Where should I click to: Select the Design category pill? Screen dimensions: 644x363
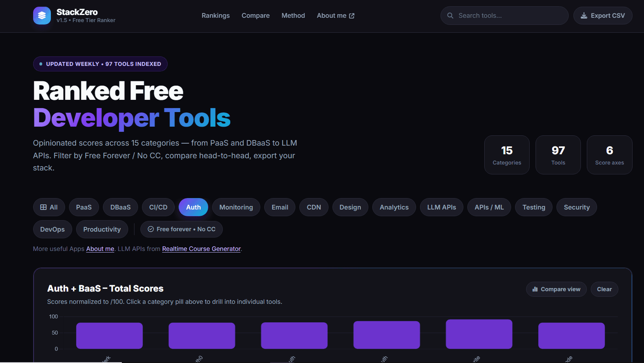point(350,207)
